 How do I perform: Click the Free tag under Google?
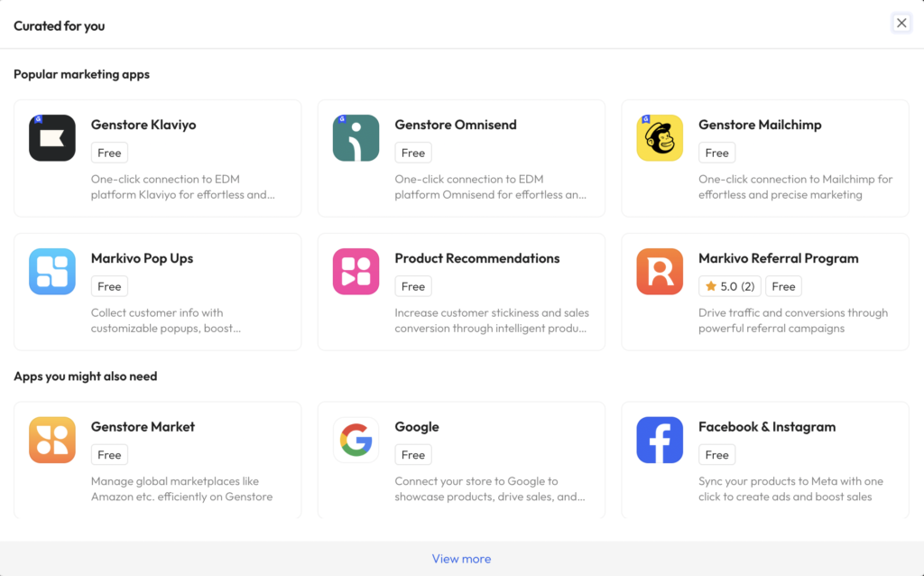[x=413, y=455]
